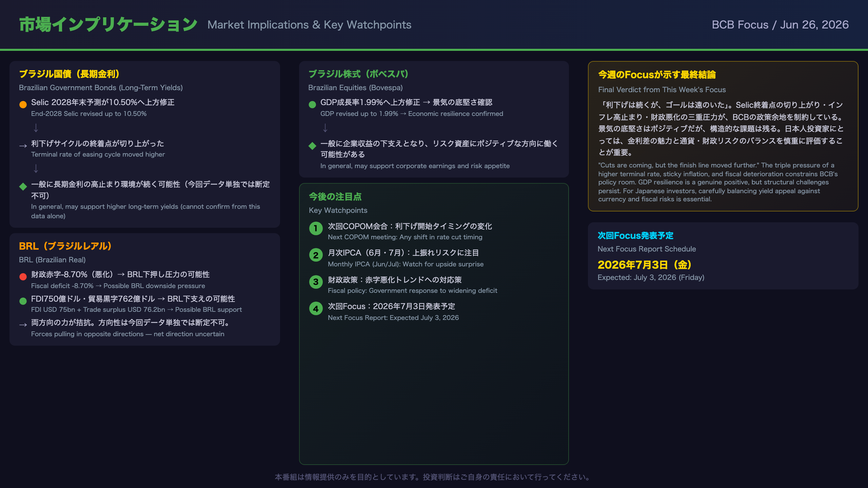Click the number 1 badge for COPOM meeting

pyautogui.click(x=316, y=228)
